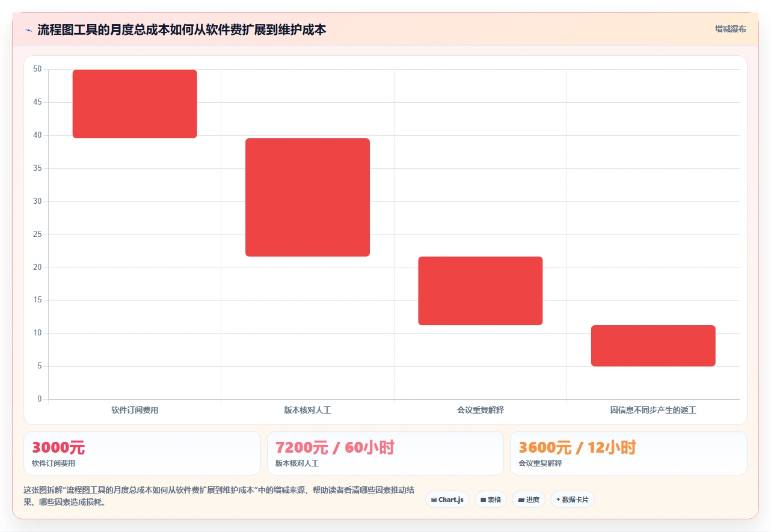Image resolution: width=771 pixels, height=532 pixels.
Task: Click the red bar for 软件订阅费用
Action: 135,104
